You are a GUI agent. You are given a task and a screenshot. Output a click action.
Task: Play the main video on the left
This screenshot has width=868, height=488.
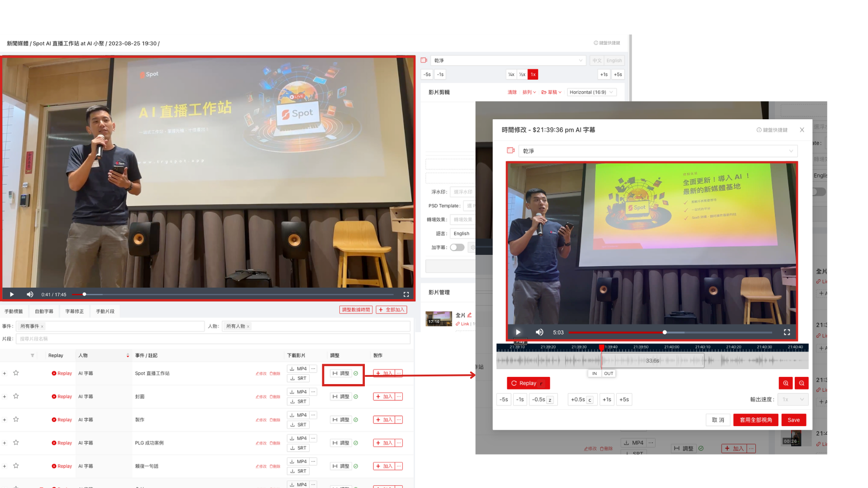pyautogui.click(x=12, y=295)
